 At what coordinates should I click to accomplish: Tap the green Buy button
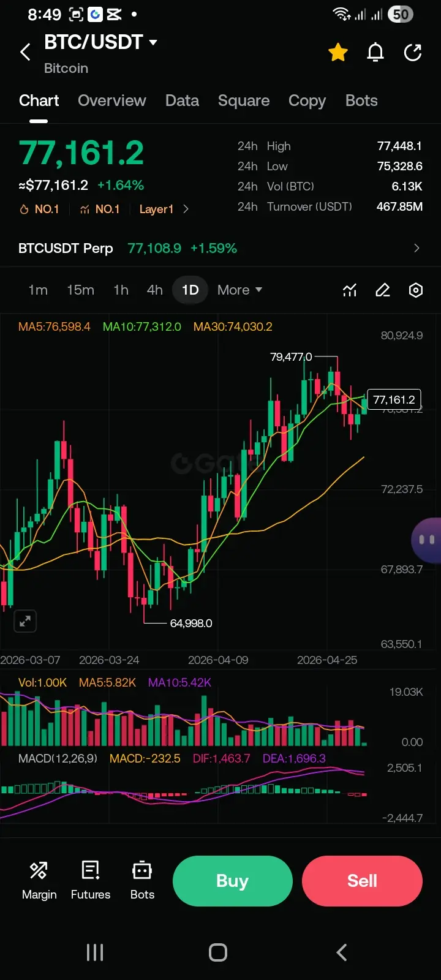[233, 881]
